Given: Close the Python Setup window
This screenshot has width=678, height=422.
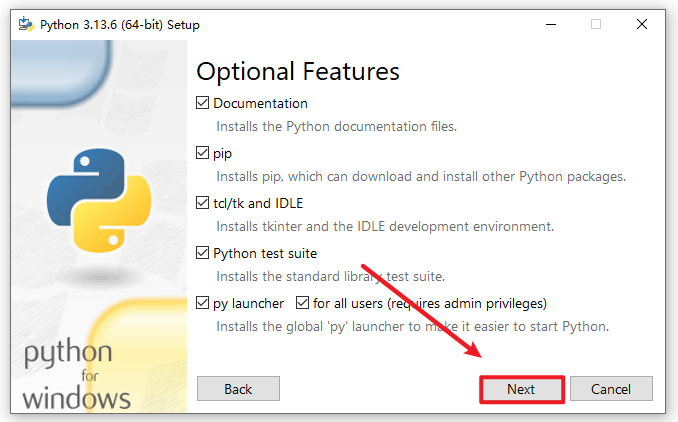Looking at the screenshot, I should pyautogui.click(x=641, y=24).
